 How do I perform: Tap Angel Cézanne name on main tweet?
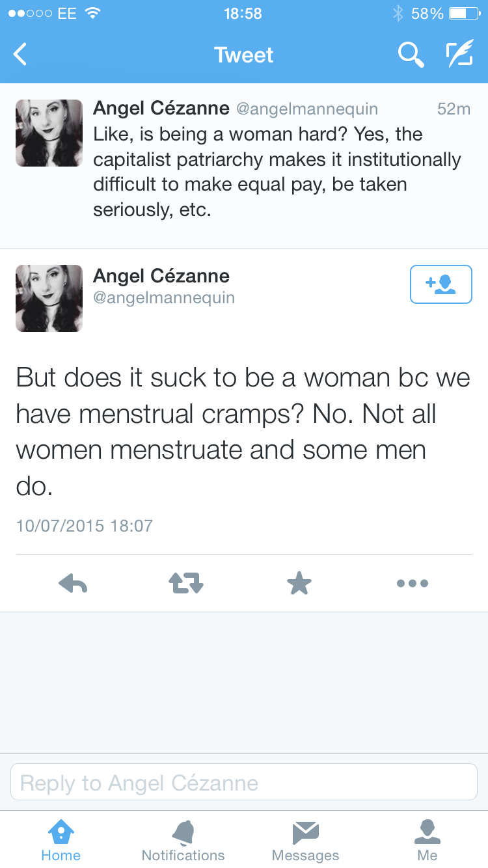(161, 276)
